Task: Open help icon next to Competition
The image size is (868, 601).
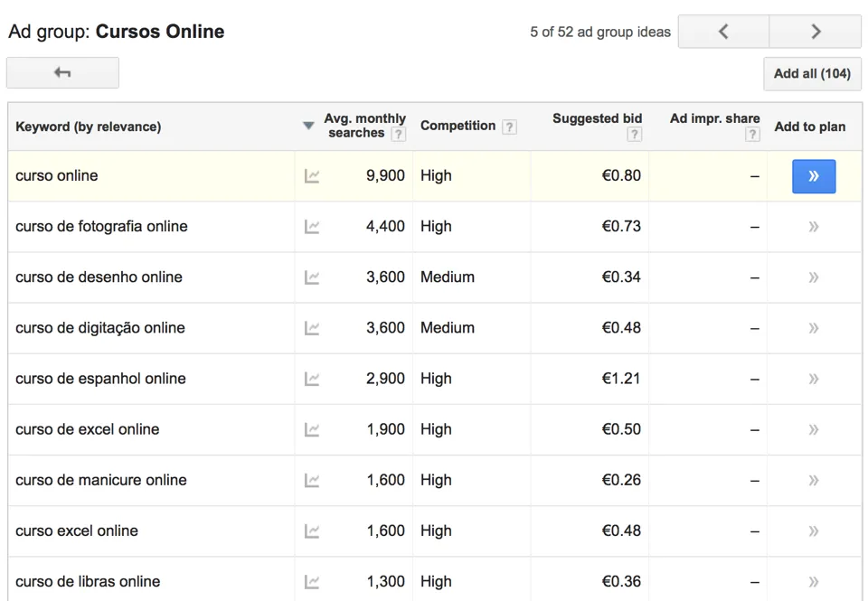Action: (509, 127)
